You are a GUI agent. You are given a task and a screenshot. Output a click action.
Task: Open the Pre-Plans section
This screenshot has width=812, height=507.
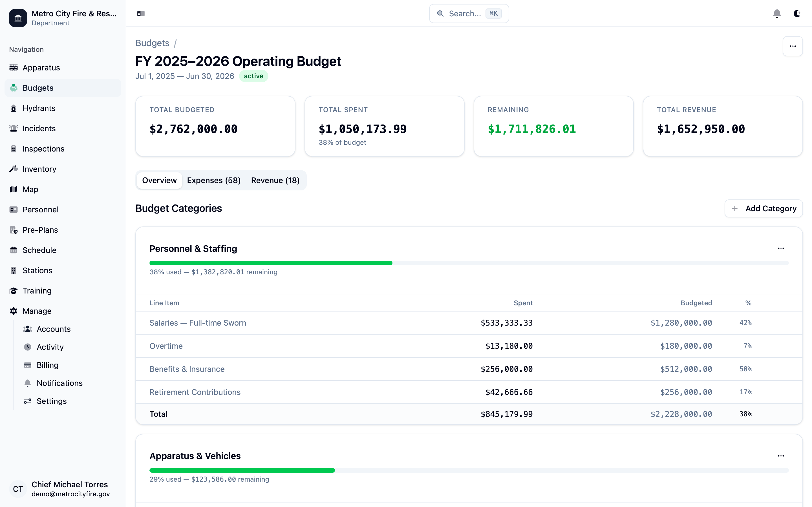(40, 230)
